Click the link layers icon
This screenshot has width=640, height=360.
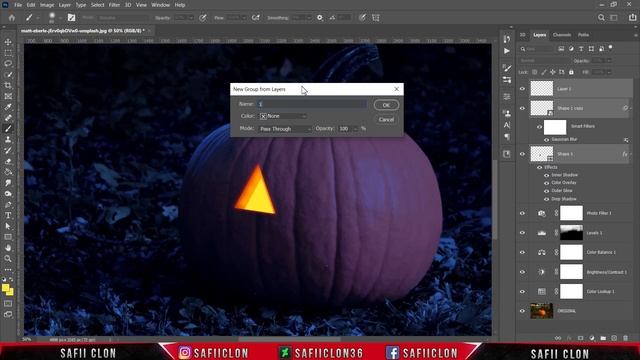coord(558,338)
